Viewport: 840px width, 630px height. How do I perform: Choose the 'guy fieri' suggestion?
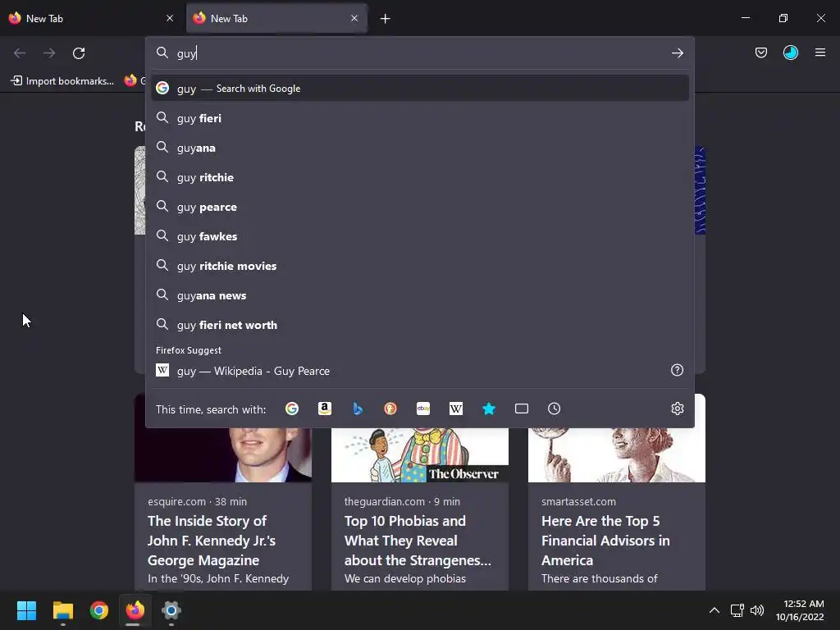[x=420, y=118]
